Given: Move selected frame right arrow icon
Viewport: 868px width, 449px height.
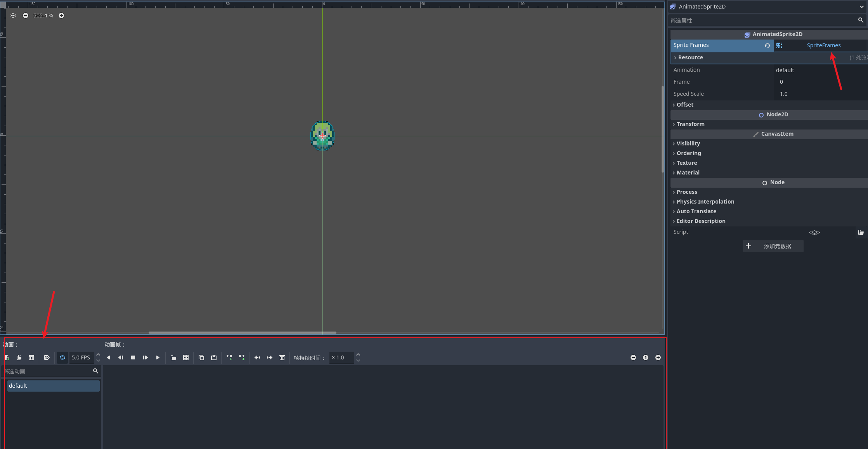Looking at the screenshot, I should pos(270,357).
